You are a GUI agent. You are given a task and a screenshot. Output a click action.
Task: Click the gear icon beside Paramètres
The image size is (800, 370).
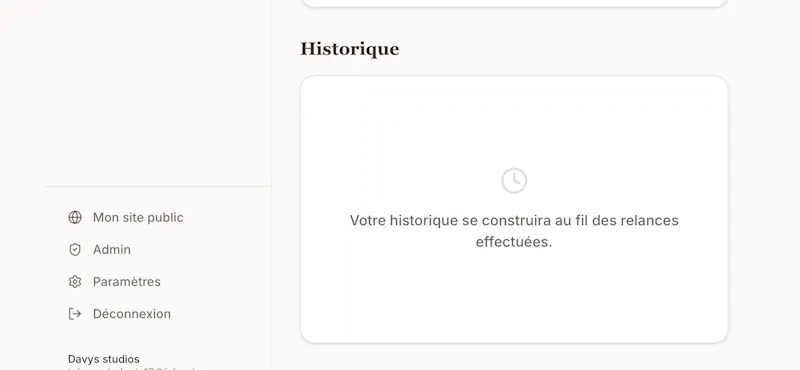click(x=75, y=282)
